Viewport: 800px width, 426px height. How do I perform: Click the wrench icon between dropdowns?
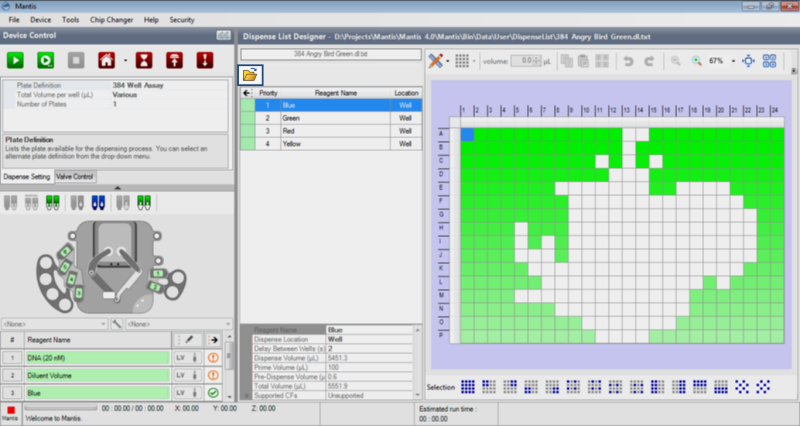pos(116,324)
